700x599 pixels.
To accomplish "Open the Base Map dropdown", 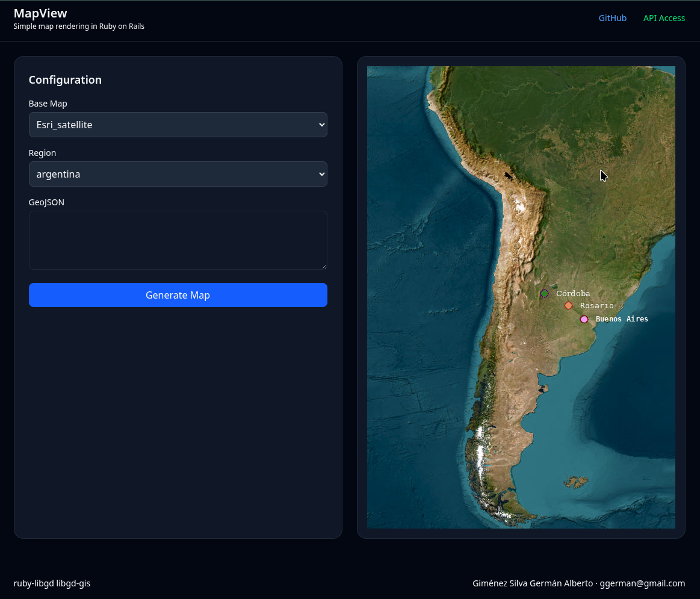I will [x=178, y=125].
